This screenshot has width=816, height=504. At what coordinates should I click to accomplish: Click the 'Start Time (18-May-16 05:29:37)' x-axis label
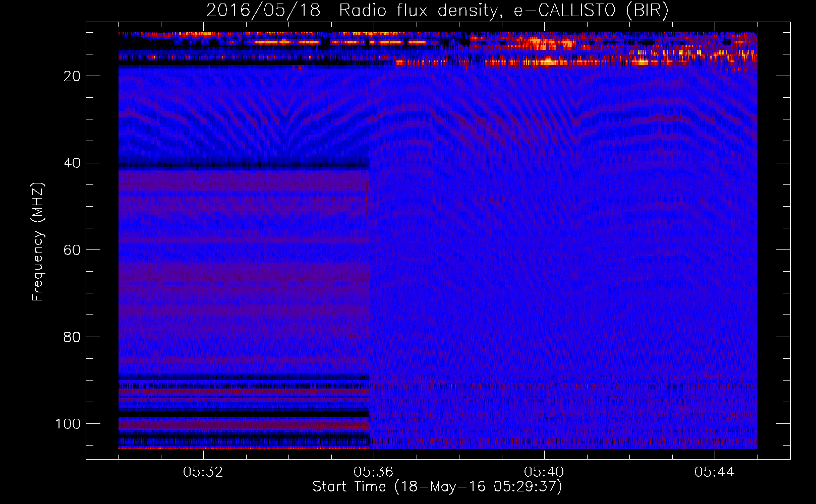point(437,487)
